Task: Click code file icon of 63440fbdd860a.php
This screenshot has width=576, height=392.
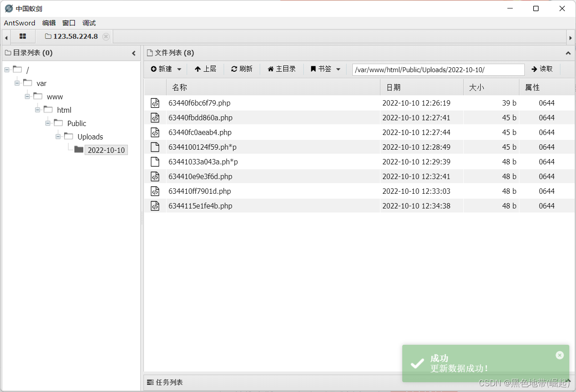Action: 155,118
